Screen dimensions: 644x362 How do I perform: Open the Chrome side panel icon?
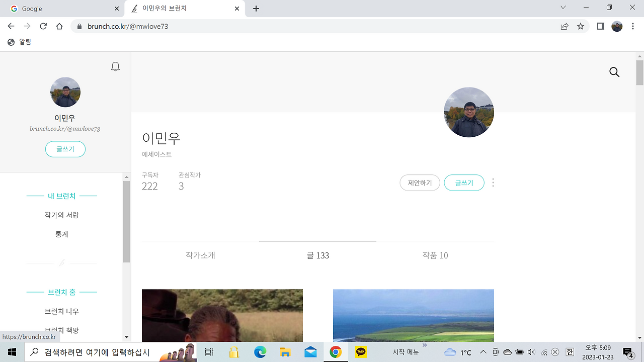pos(600,26)
